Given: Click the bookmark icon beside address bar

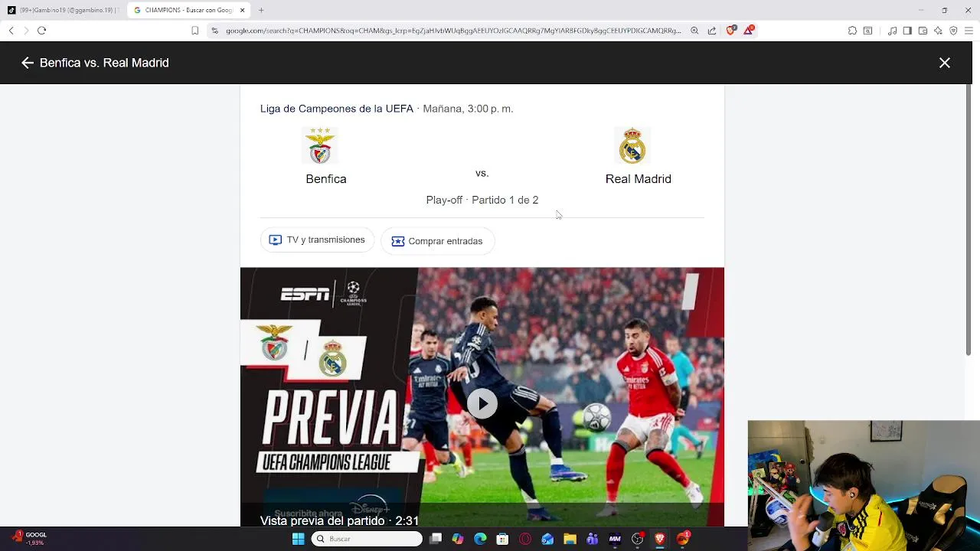Looking at the screenshot, I should [194, 31].
